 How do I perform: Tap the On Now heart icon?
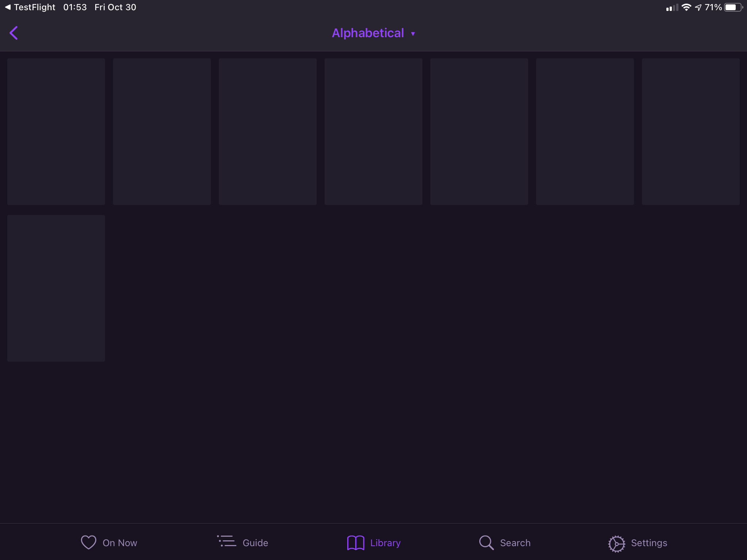point(88,542)
